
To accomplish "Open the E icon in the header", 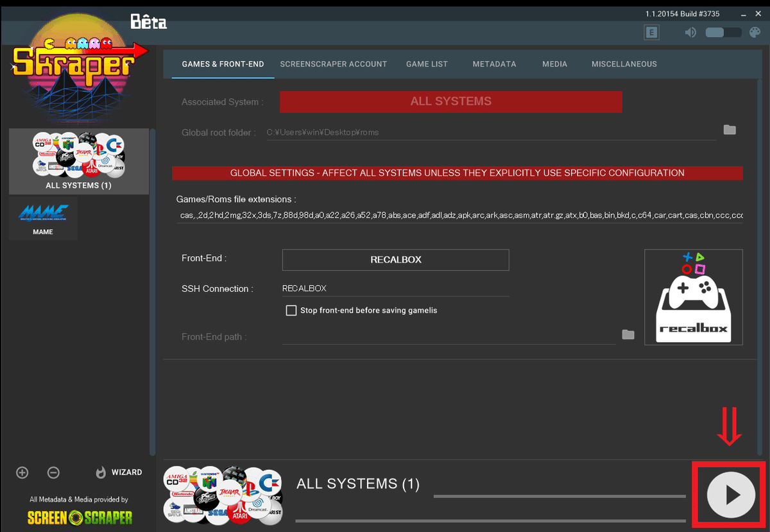I will [x=652, y=32].
